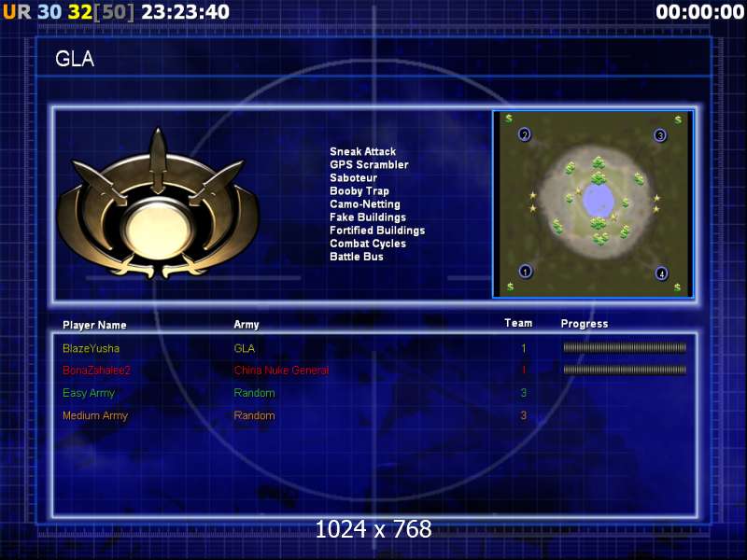Click Random army in Easy Army row
Viewport: 747px width, 560px height.
pos(254,393)
